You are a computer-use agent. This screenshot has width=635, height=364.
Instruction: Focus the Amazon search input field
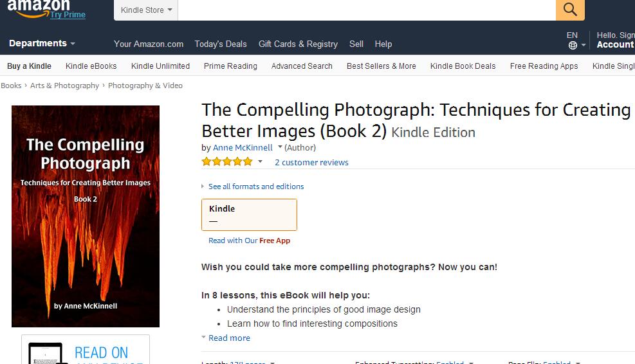[367, 10]
